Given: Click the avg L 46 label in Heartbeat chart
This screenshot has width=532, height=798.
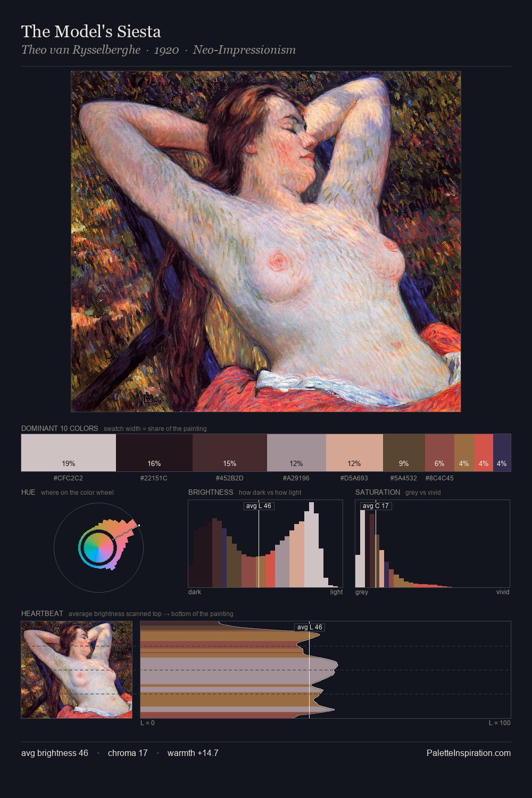Looking at the screenshot, I should [310, 627].
